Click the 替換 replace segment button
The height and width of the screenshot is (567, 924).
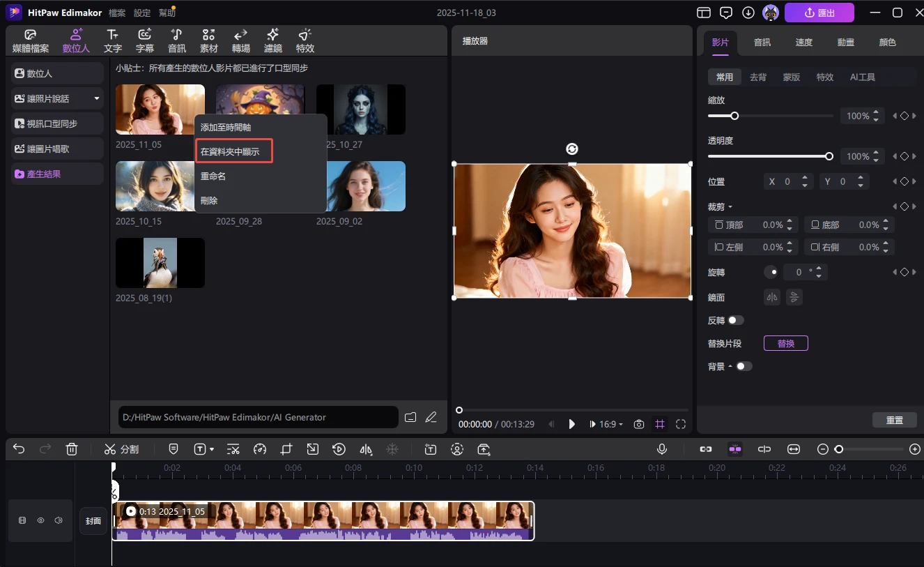[785, 343]
